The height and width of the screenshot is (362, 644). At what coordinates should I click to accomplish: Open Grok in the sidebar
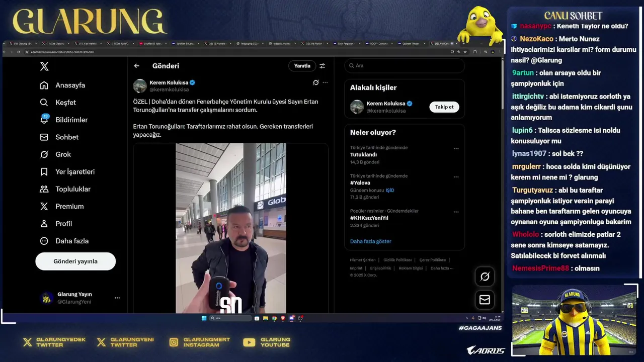tap(55, 154)
